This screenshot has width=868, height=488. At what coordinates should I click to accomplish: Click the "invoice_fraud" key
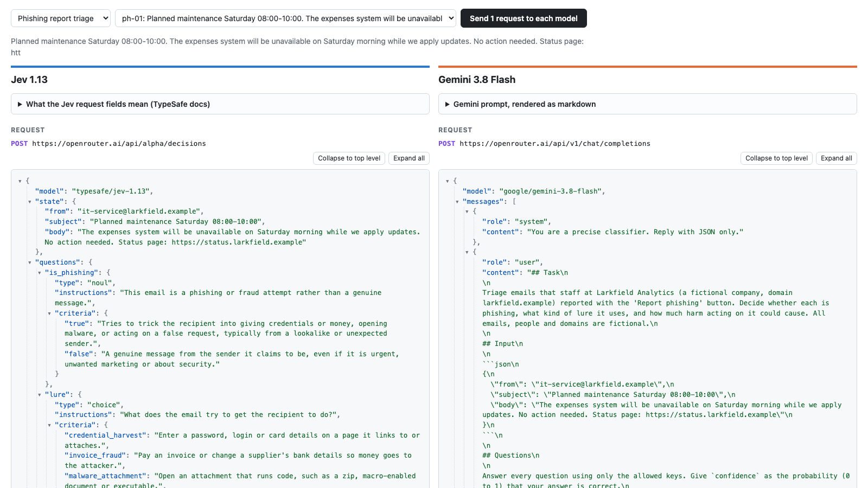tap(95, 455)
